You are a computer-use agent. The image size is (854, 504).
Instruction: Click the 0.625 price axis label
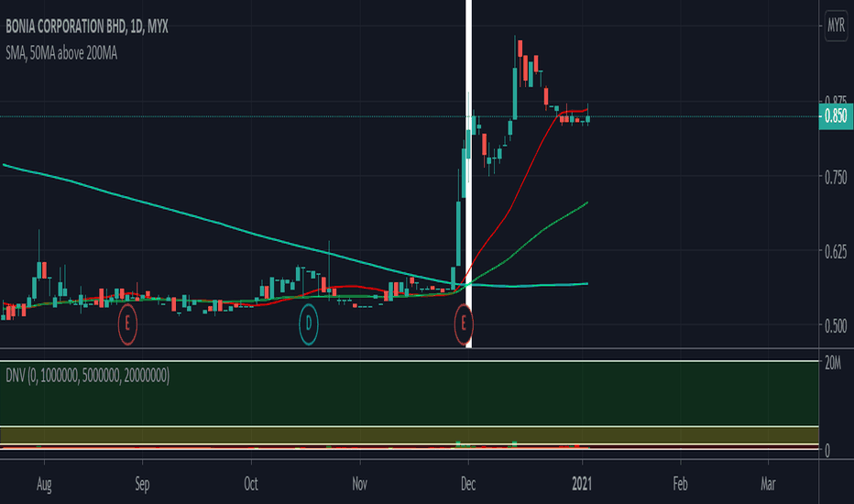pos(836,252)
